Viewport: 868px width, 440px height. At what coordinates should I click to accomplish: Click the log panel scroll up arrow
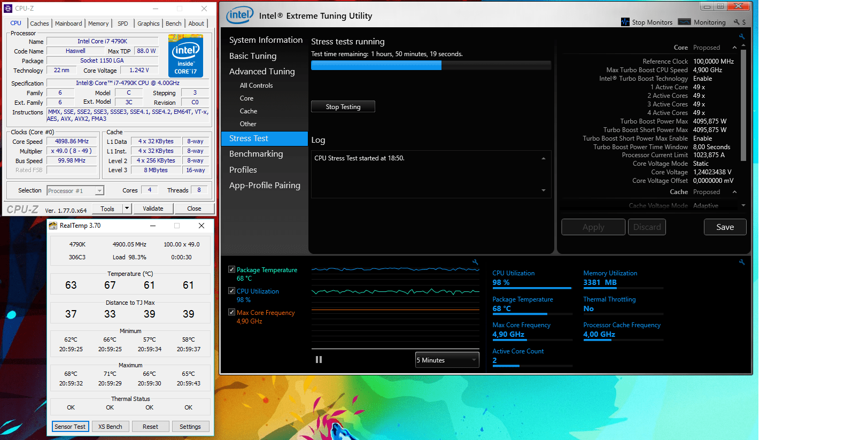(544, 158)
